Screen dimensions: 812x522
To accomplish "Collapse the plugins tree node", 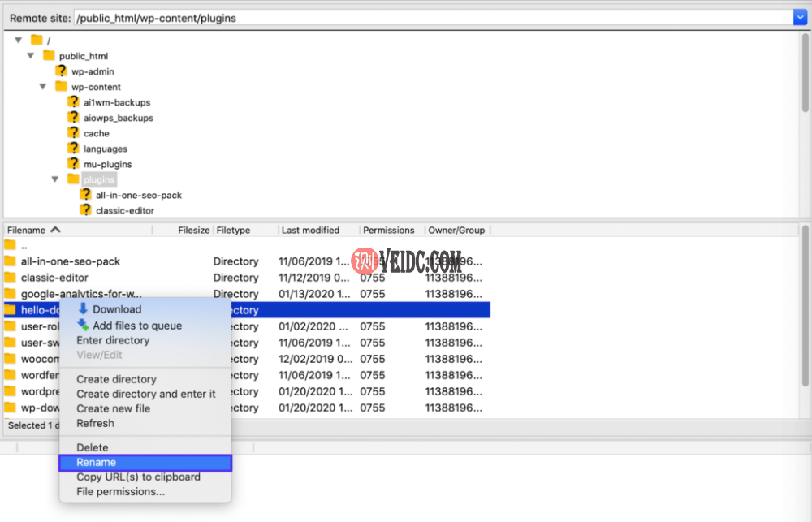I will point(55,179).
